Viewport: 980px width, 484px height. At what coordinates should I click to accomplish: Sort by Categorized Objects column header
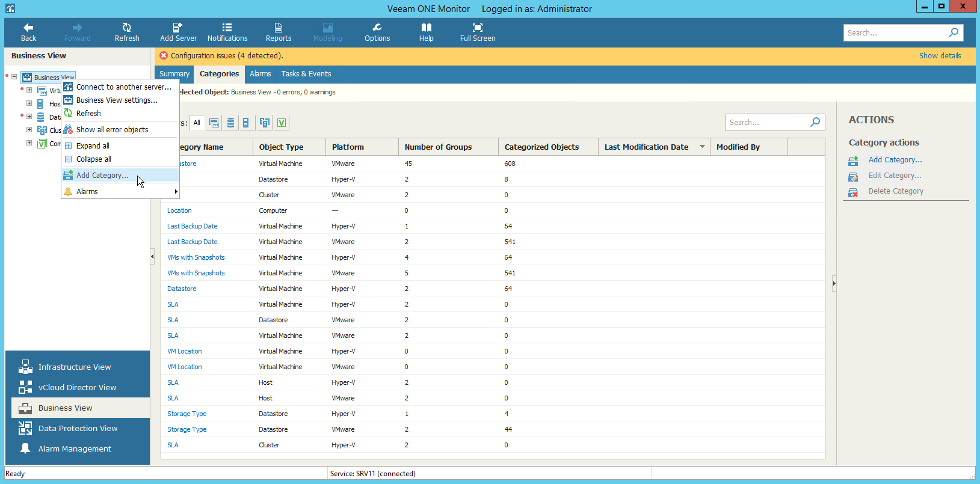548,147
